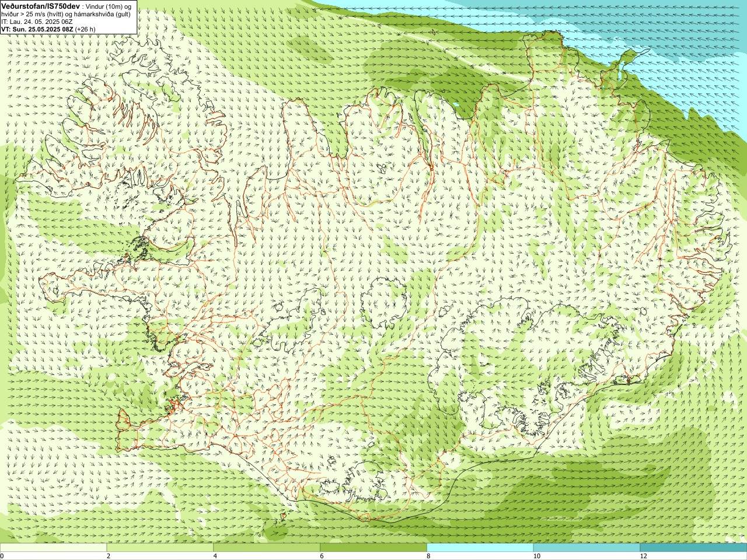747x560 pixels.
Task: Click the 'IT: Lau. 24. 05. 2025 06Z' line
Action: (x=37, y=21)
